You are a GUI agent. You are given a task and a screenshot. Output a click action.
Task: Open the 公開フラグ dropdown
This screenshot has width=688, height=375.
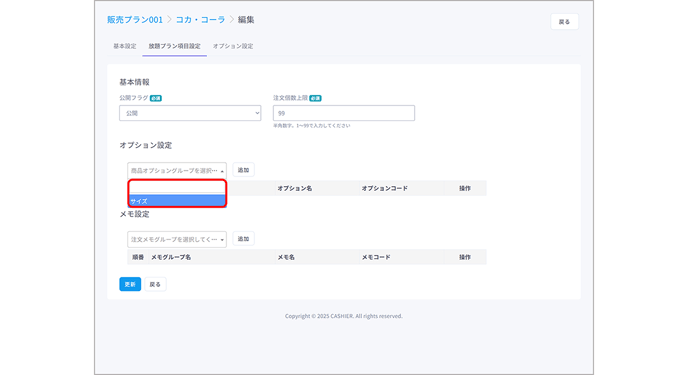(190, 113)
